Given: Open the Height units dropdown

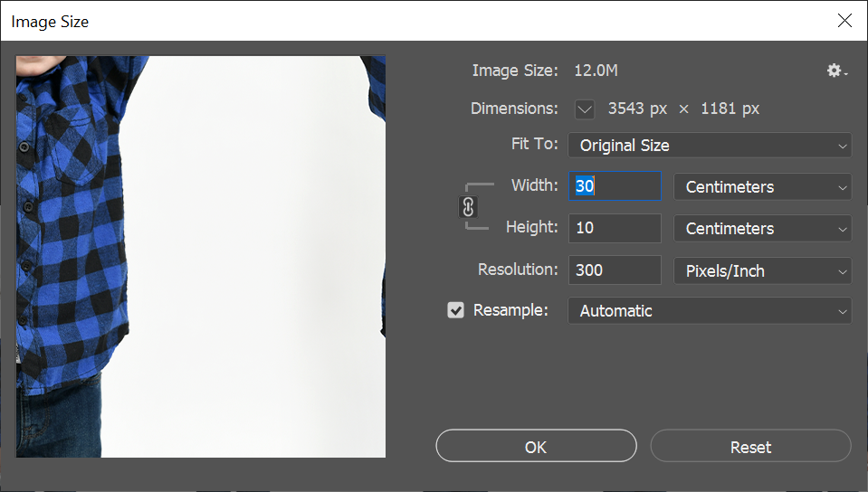Looking at the screenshot, I should pos(762,229).
